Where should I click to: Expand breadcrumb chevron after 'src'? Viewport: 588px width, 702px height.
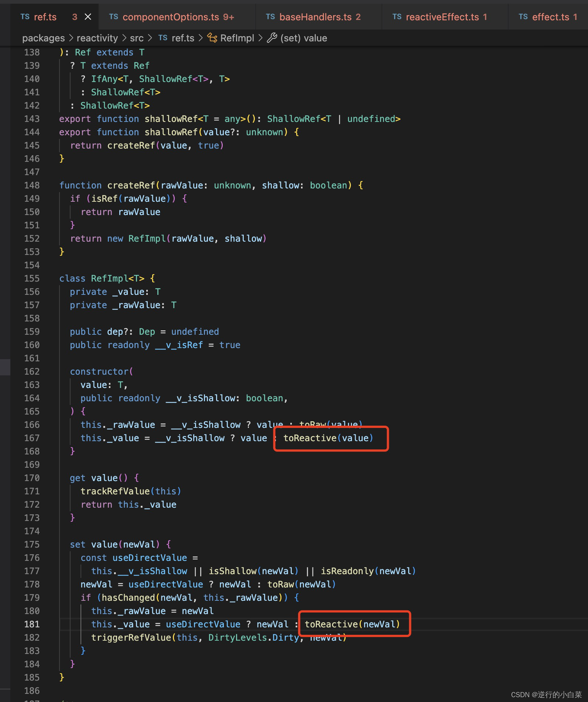(x=150, y=38)
